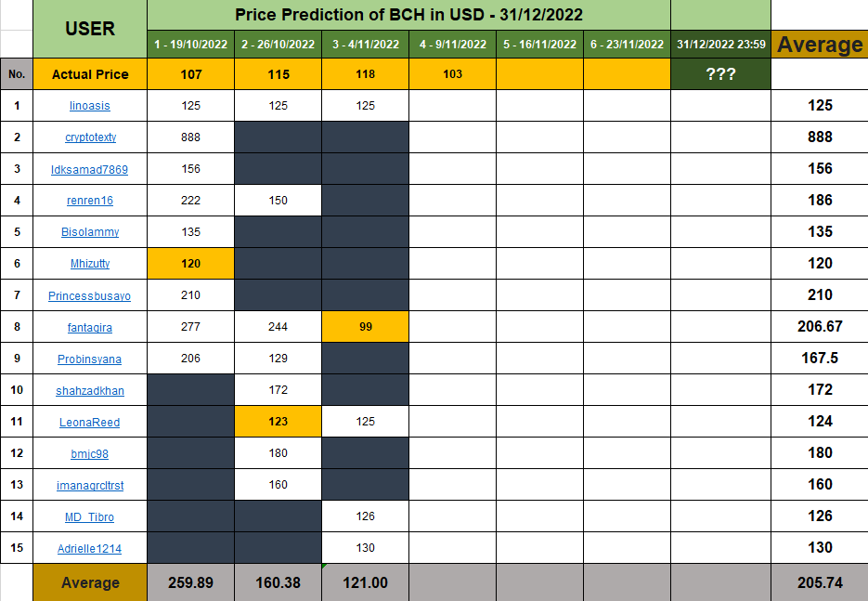Open the Adrielle1214 user link

[90, 549]
